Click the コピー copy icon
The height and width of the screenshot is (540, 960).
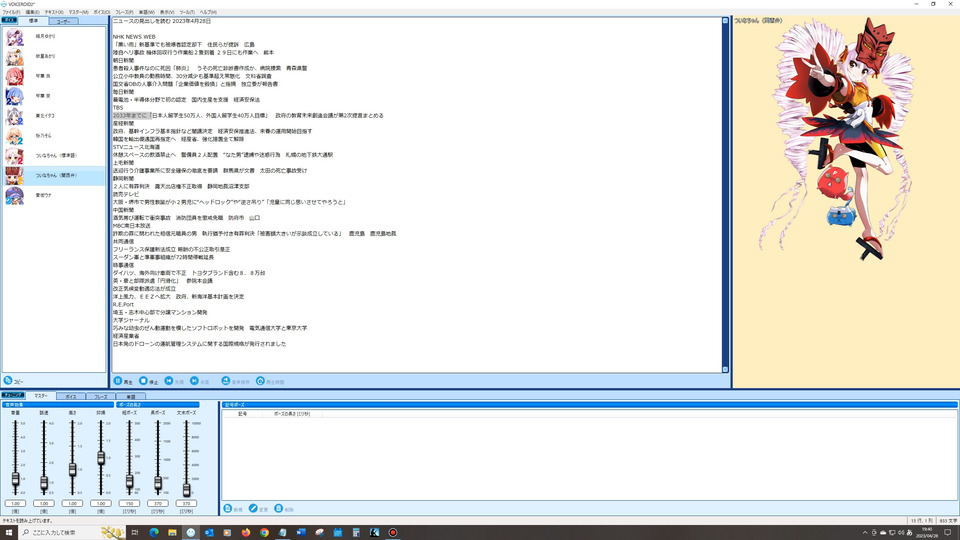8,380
